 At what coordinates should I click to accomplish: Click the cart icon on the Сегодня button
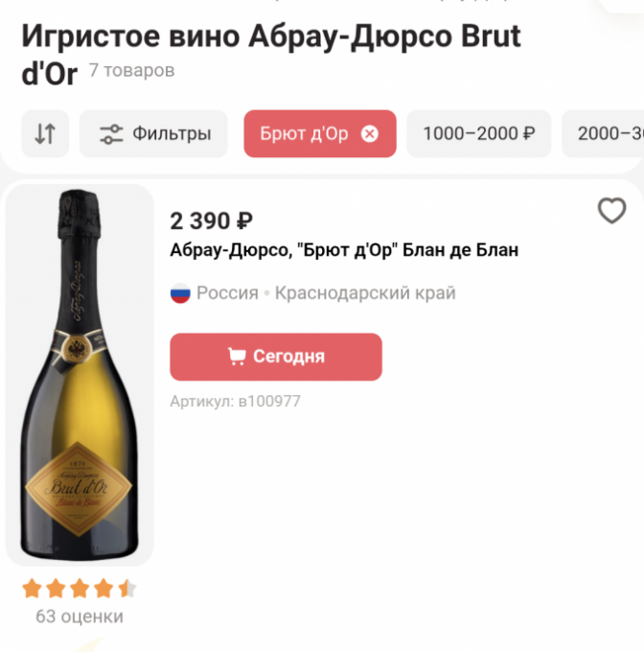pyautogui.click(x=236, y=357)
